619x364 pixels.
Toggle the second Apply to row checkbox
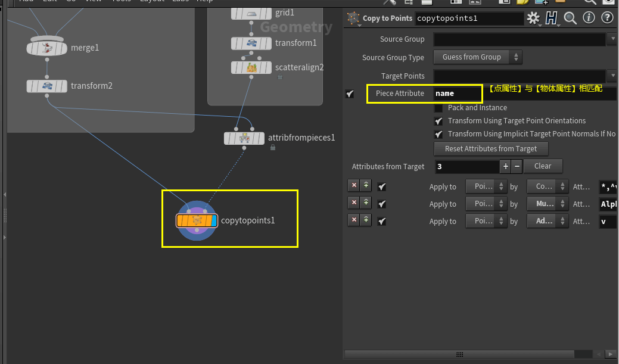[x=382, y=204]
